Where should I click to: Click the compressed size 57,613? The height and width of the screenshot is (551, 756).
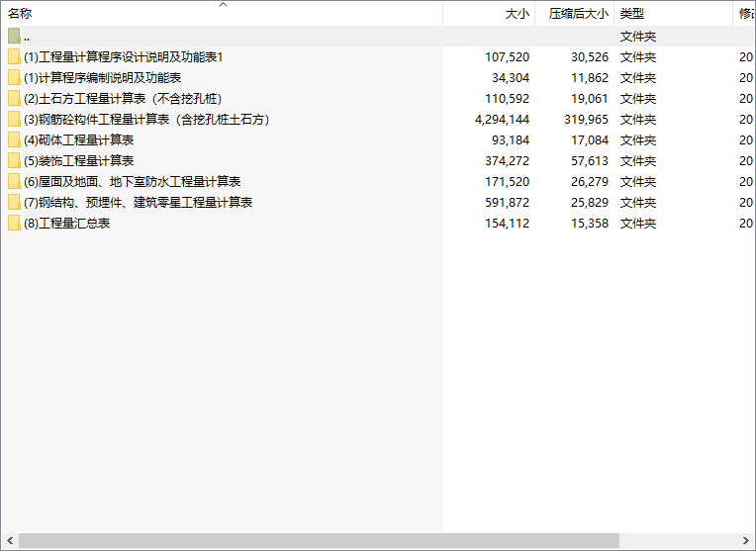click(590, 160)
